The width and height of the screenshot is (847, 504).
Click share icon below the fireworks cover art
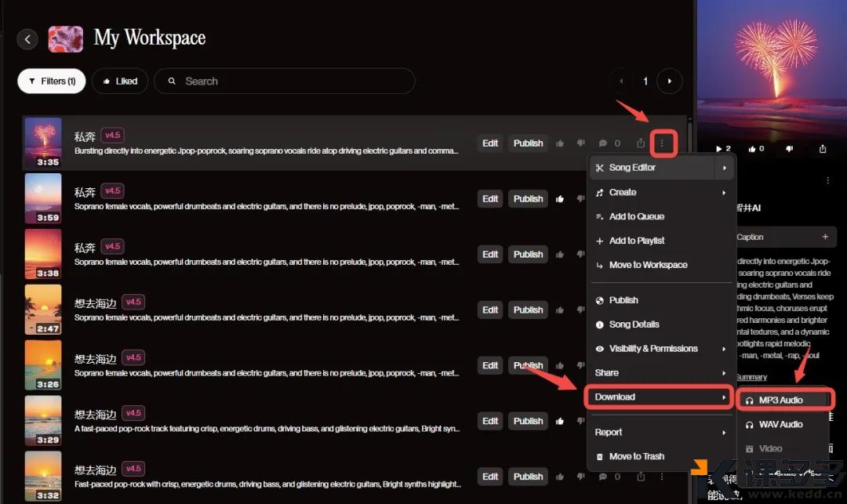point(823,149)
